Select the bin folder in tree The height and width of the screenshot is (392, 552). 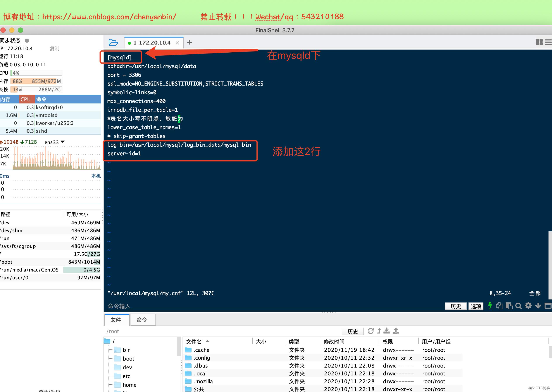click(122, 350)
